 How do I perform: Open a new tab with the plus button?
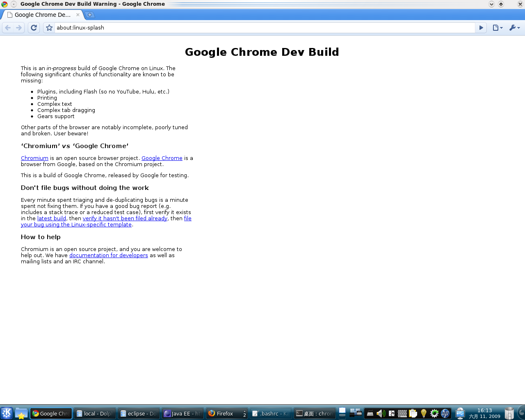(90, 15)
